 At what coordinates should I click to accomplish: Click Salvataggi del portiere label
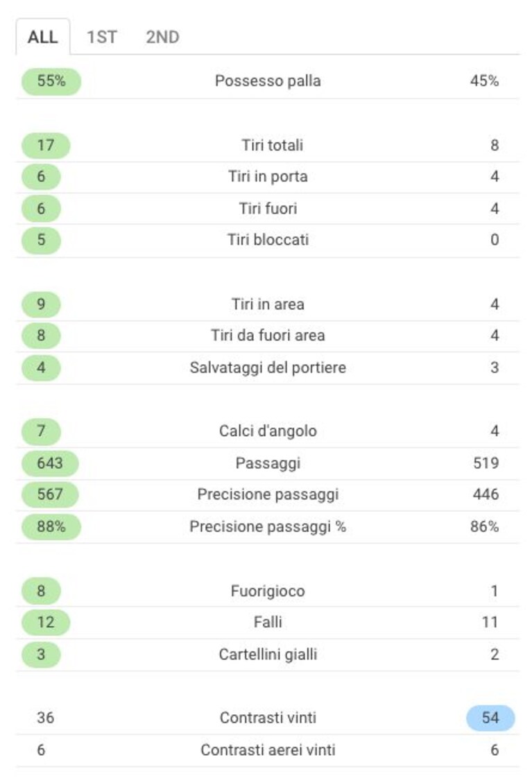pyautogui.click(x=268, y=368)
